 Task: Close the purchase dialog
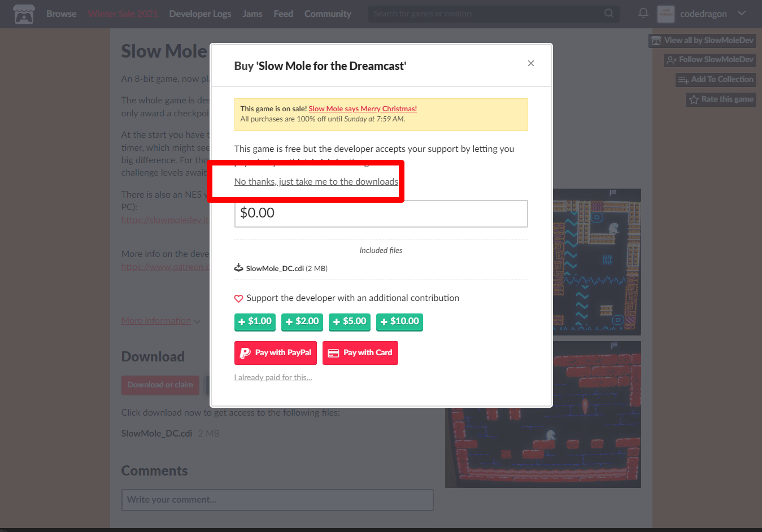point(530,63)
